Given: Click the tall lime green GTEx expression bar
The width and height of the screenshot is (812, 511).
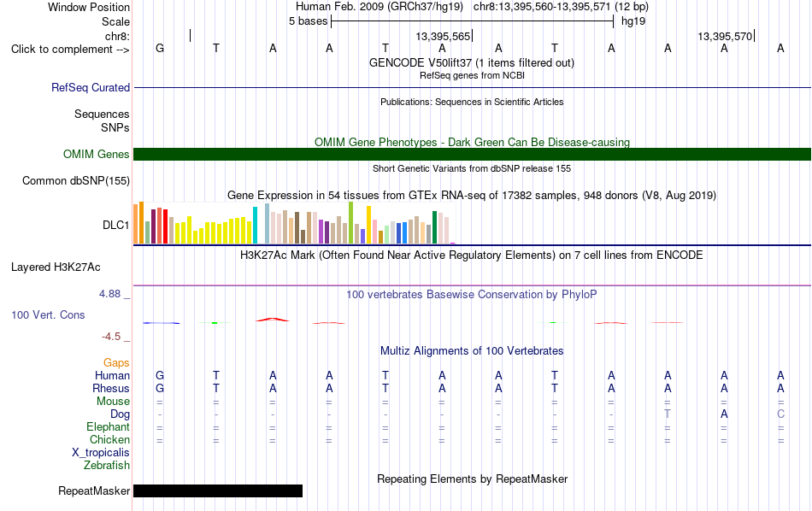Looking at the screenshot, I should (x=351, y=223).
